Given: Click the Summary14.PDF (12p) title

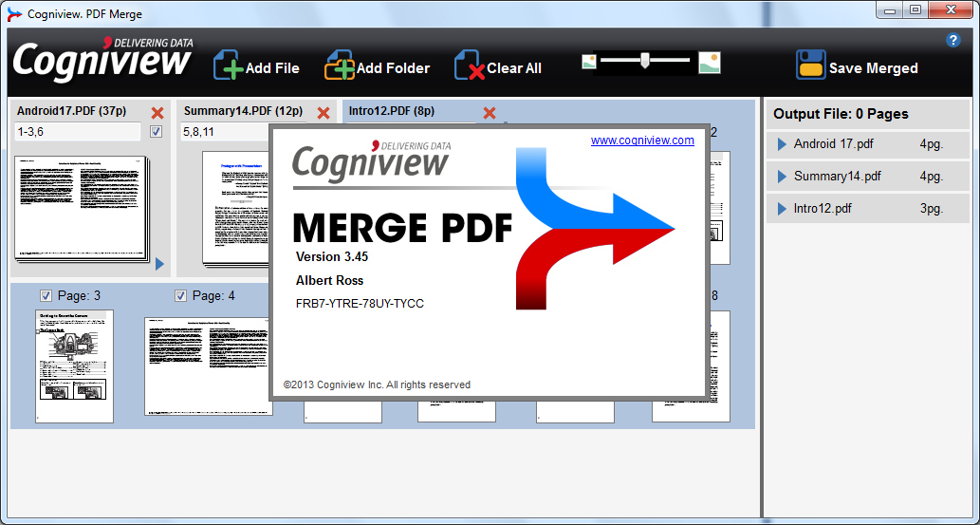Looking at the screenshot, I should click(x=243, y=111).
